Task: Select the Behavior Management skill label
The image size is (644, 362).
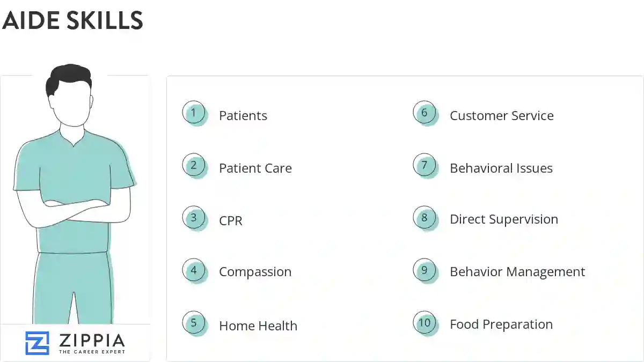Action: [x=517, y=272]
